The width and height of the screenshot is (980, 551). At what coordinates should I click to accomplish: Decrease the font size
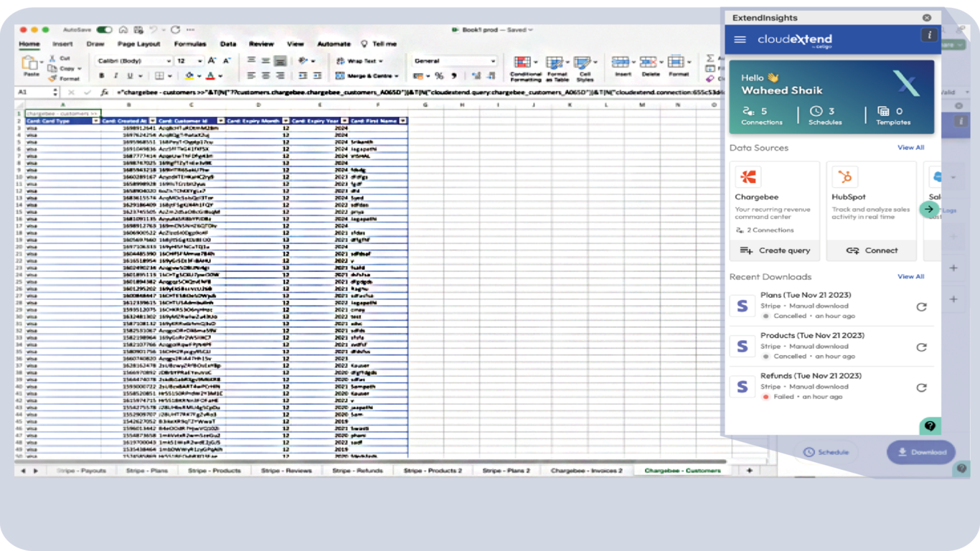click(x=227, y=61)
